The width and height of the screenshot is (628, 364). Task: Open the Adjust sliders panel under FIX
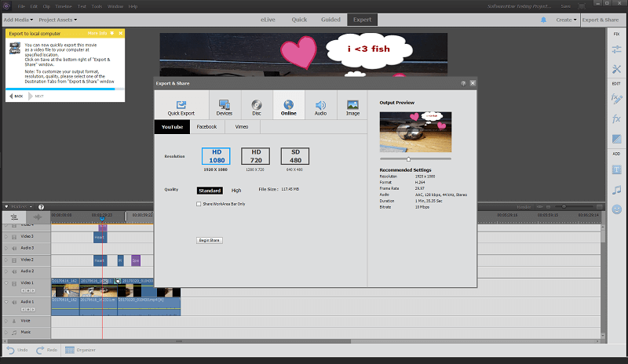pos(616,49)
